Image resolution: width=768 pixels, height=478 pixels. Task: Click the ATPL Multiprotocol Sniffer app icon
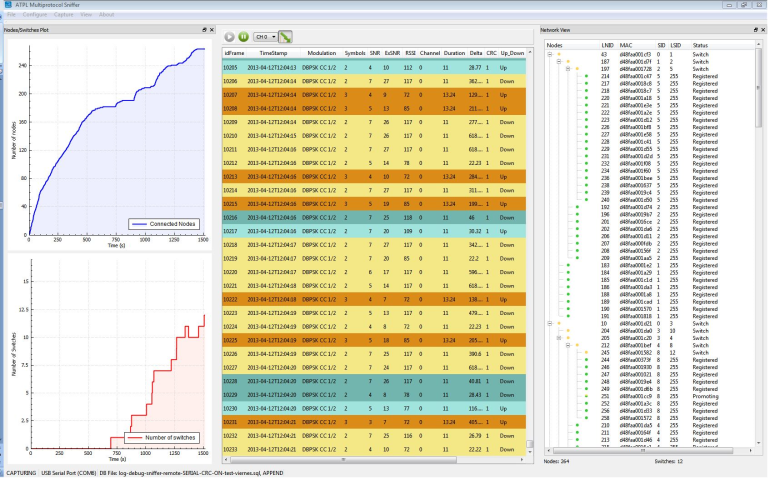click(6, 5)
